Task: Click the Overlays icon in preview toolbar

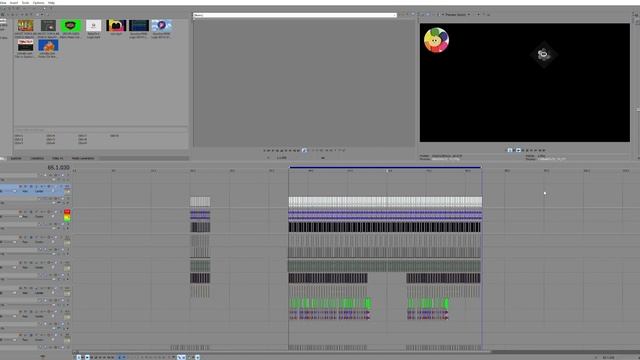Action: (x=479, y=15)
